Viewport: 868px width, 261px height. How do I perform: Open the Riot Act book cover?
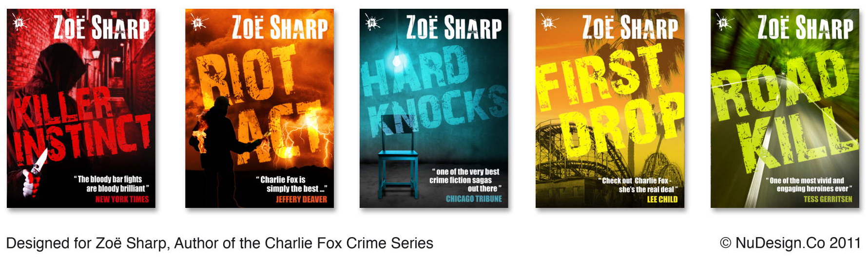(259, 108)
